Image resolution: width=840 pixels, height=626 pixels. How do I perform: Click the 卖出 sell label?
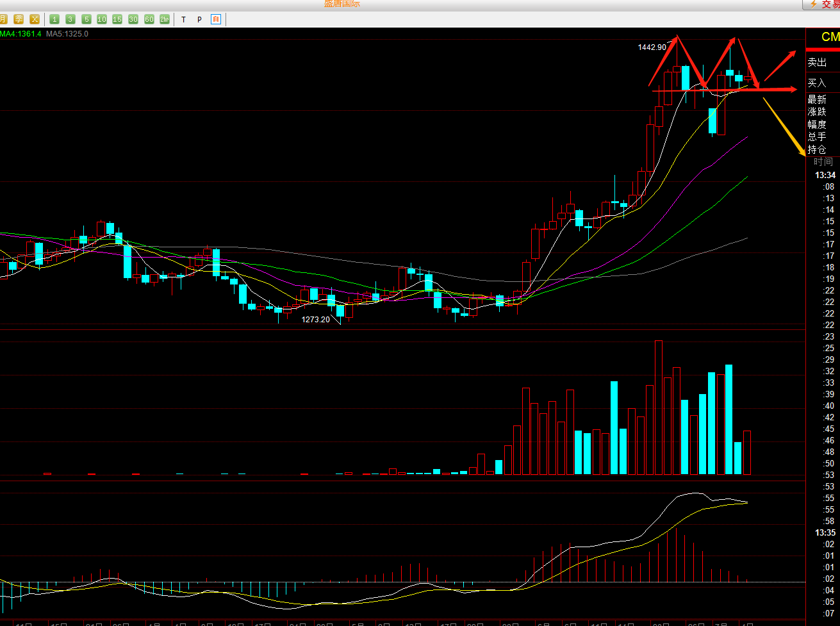817,63
